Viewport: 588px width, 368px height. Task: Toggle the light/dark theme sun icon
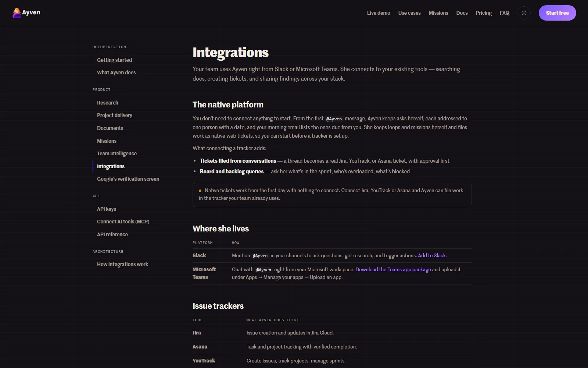(524, 13)
